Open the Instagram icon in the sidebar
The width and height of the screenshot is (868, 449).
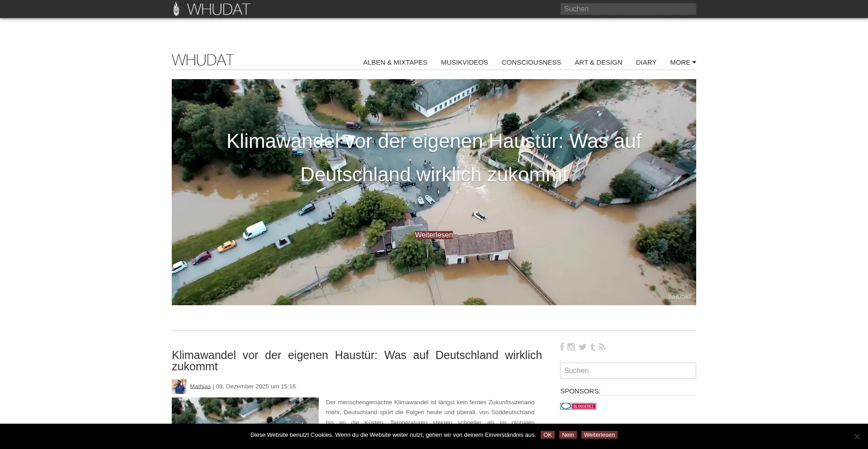point(571,347)
